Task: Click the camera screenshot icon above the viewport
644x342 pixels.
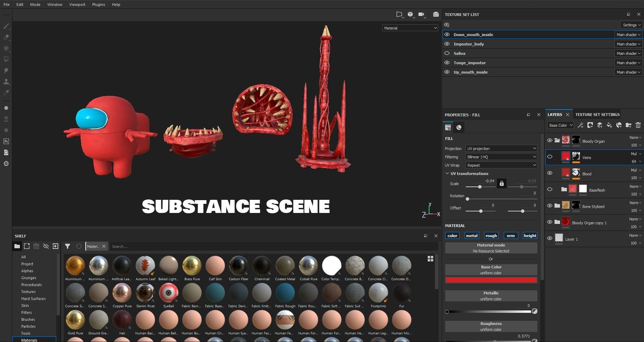Action: pyautogui.click(x=436, y=14)
